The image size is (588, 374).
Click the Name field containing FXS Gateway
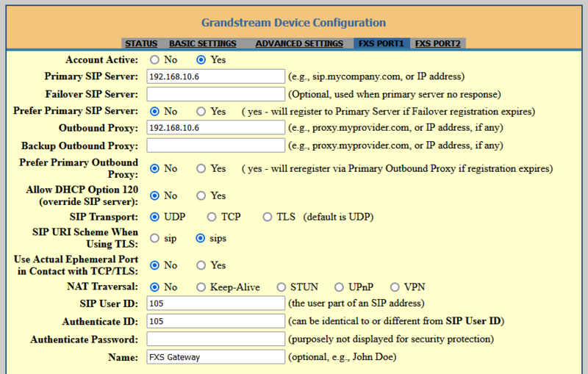click(215, 357)
